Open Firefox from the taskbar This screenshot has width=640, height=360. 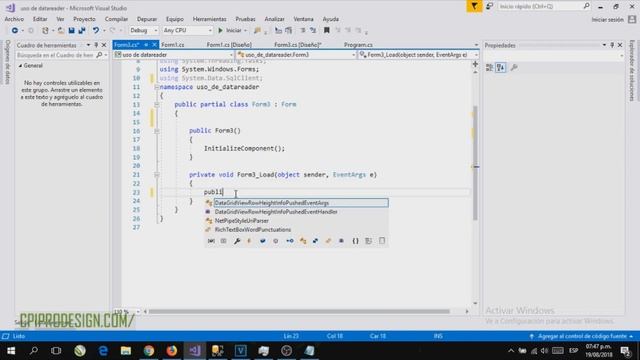(x=172, y=351)
